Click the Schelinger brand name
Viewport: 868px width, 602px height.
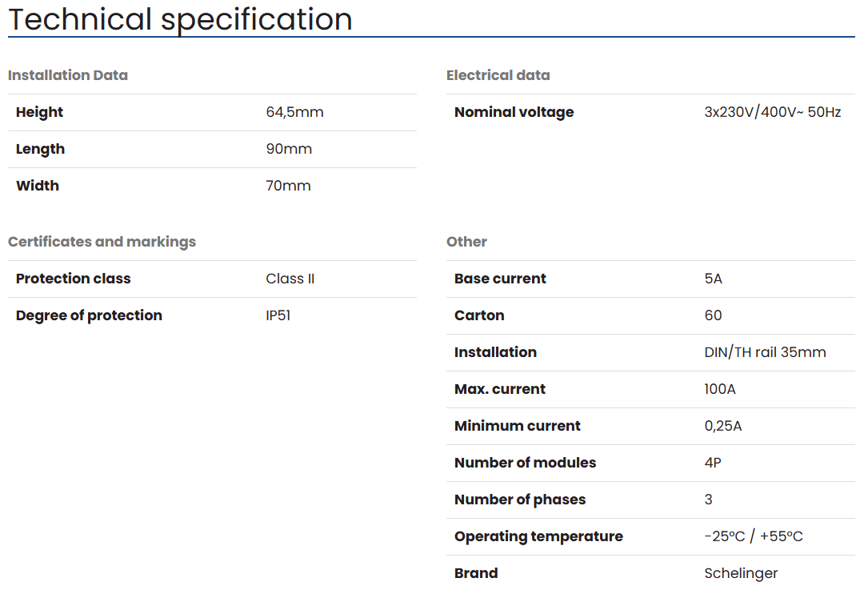tap(741, 573)
